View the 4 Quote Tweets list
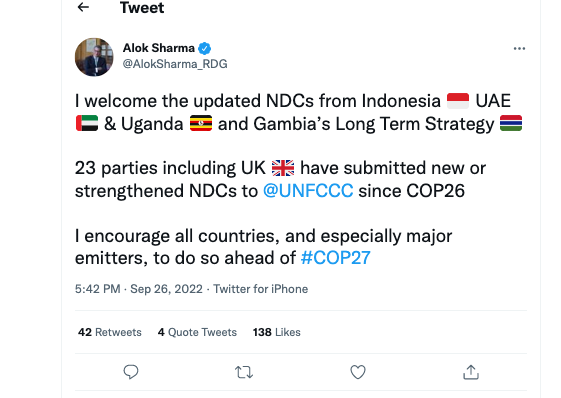Screen dimensions: 561x398 (197, 332)
